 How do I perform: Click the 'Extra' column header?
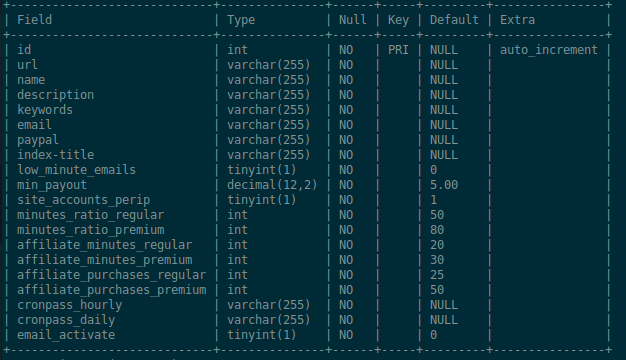point(517,20)
